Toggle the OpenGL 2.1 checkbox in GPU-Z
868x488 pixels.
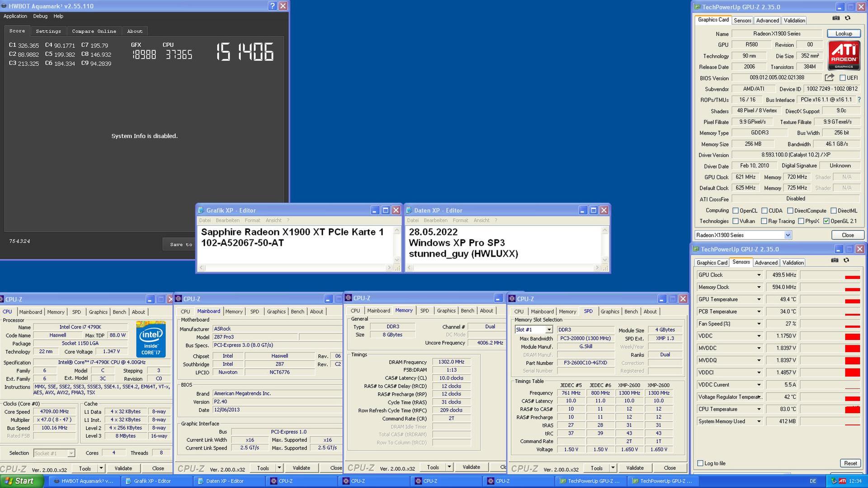click(x=826, y=221)
